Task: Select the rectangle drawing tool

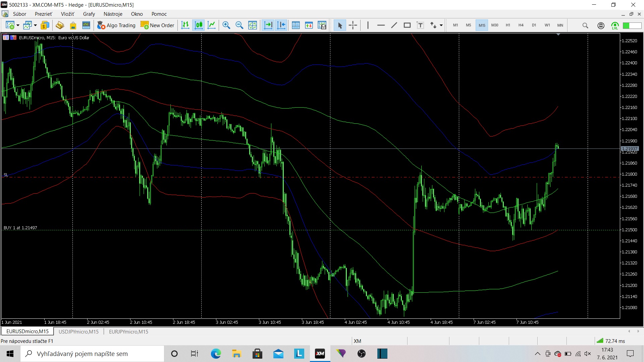Action: 407,25
